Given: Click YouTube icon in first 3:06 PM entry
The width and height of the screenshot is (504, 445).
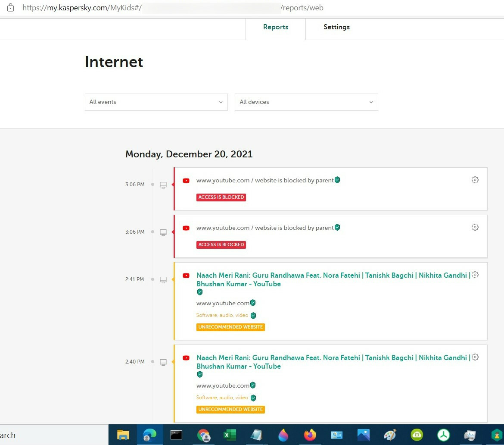Looking at the screenshot, I should pyautogui.click(x=186, y=181).
